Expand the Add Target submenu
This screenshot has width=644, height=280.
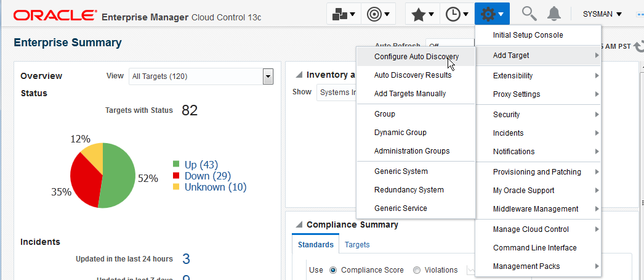pos(538,55)
